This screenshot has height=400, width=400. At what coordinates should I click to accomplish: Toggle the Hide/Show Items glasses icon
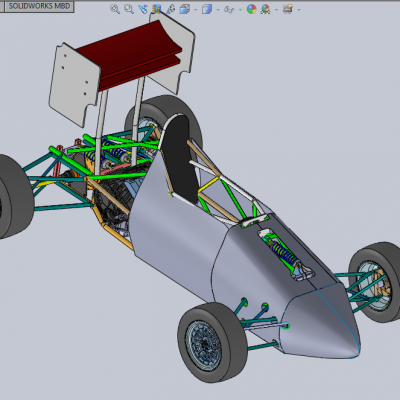[x=229, y=9]
